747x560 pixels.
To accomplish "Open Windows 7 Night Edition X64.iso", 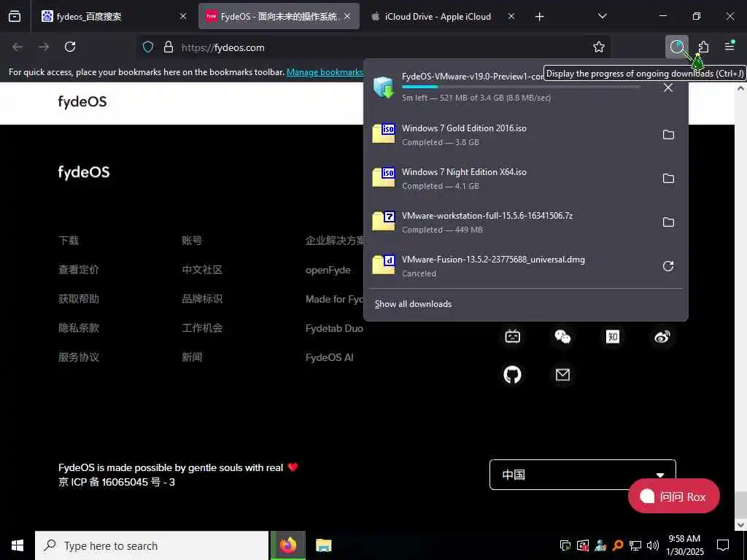I will 510,179.
